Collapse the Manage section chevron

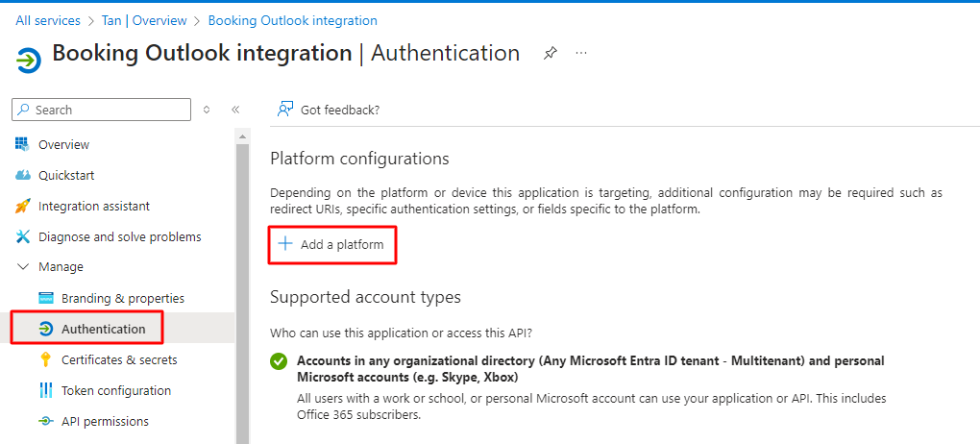[x=23, y=267]
